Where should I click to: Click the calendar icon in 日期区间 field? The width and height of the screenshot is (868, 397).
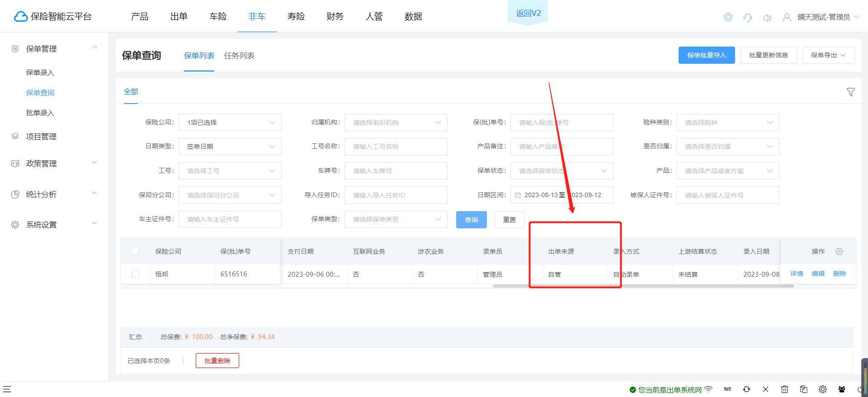tap(518, 195)
